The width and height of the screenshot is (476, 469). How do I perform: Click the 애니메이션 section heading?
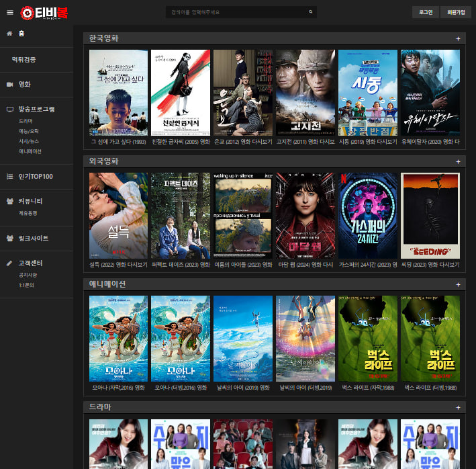coord(107,284)
